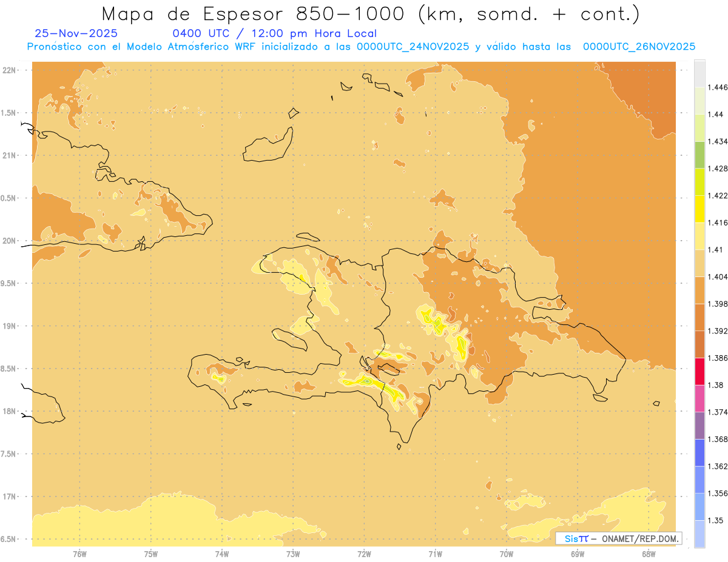Pick the light gray swatch above 1.446
The image size is (728, 562).
(x=699, y=73)
